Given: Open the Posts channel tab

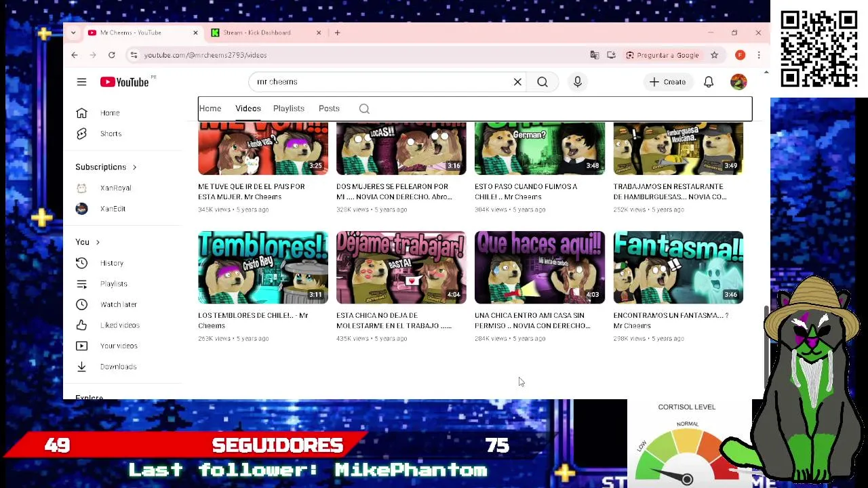Looking at the screenshot, I should pyautogui.click(x=329, y=108).
